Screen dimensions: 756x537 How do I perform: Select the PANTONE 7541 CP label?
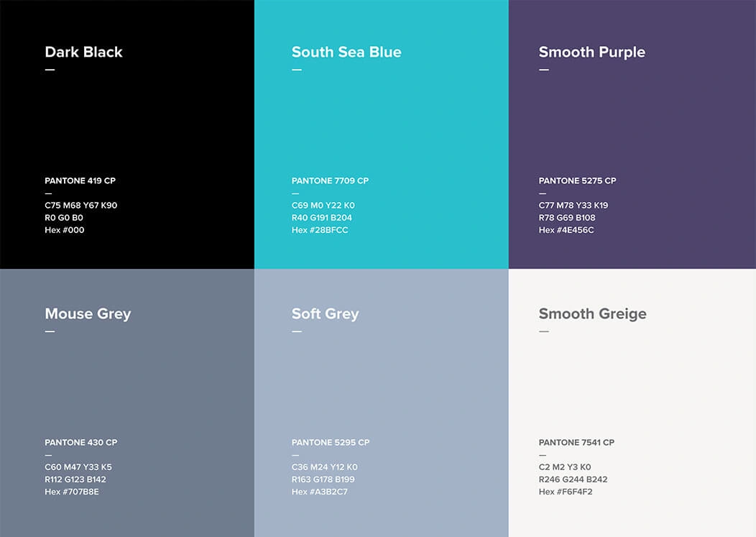[x=576, y=442]
